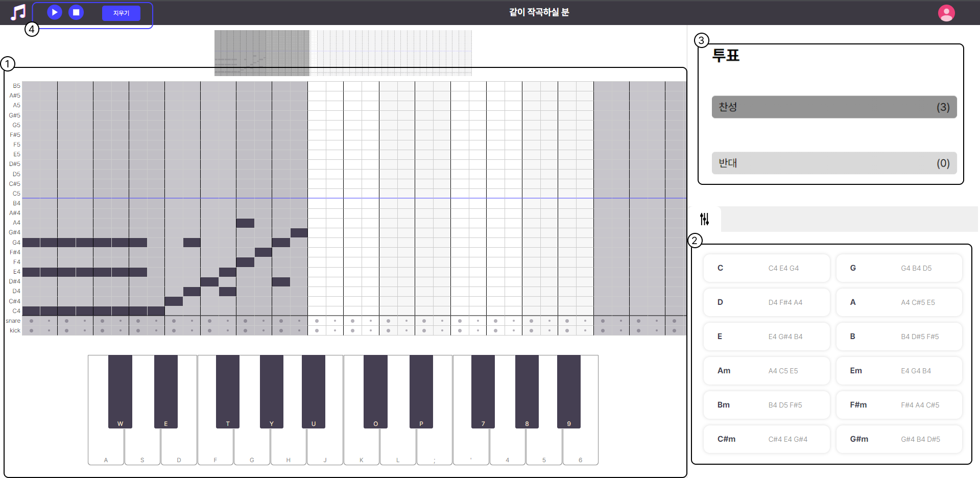
Task: Play the white piano key labeled J
Action: [x=325, y=447]
